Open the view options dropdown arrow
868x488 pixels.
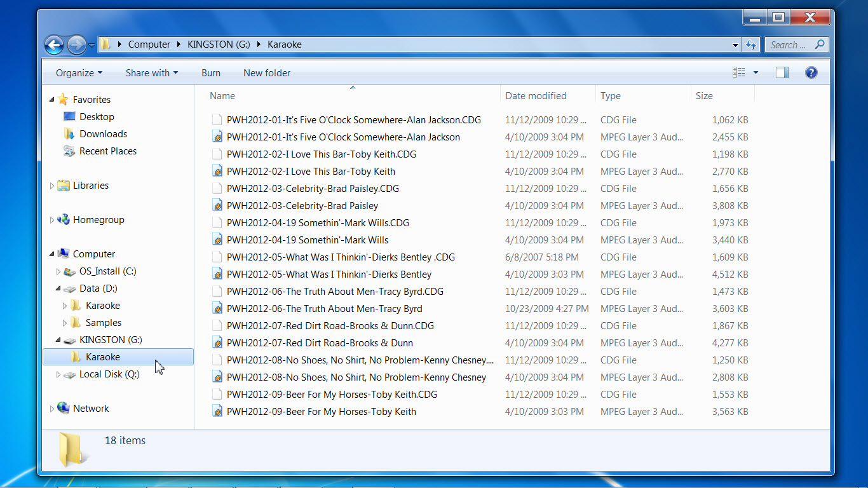click(756, 72)
